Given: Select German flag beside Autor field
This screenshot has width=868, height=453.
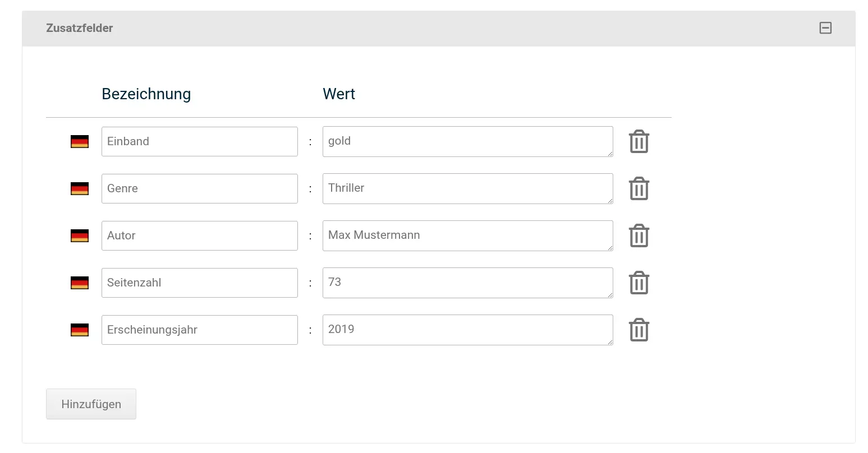Looking at the screenshot, I should (80, 236).
